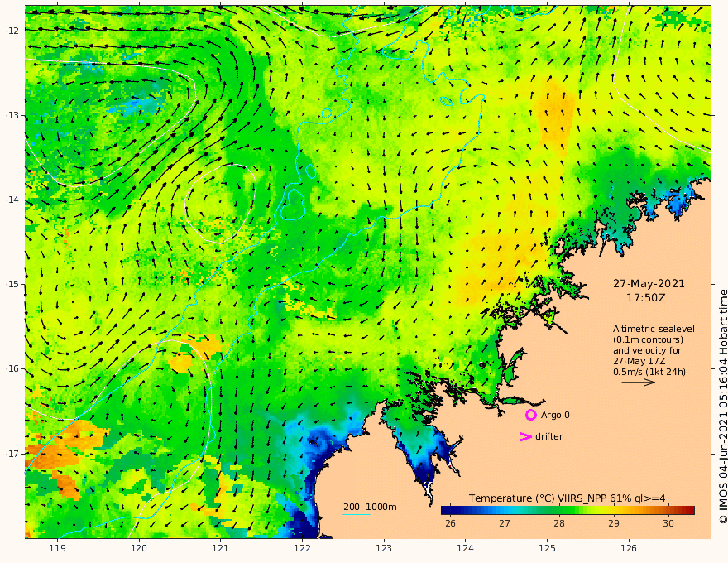Click the latitude axis label -12
Screen dimensions: 728x563
[12, 31]
